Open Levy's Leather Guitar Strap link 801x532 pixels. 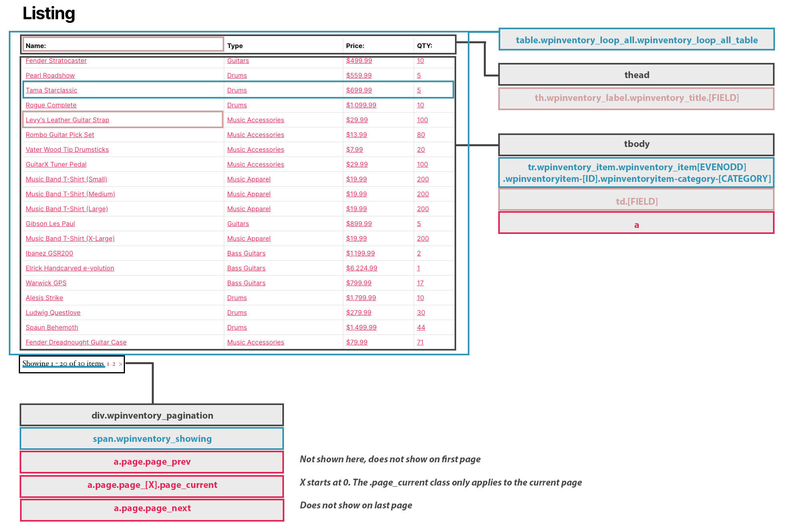pyautogui.click(x=67, y=120)
